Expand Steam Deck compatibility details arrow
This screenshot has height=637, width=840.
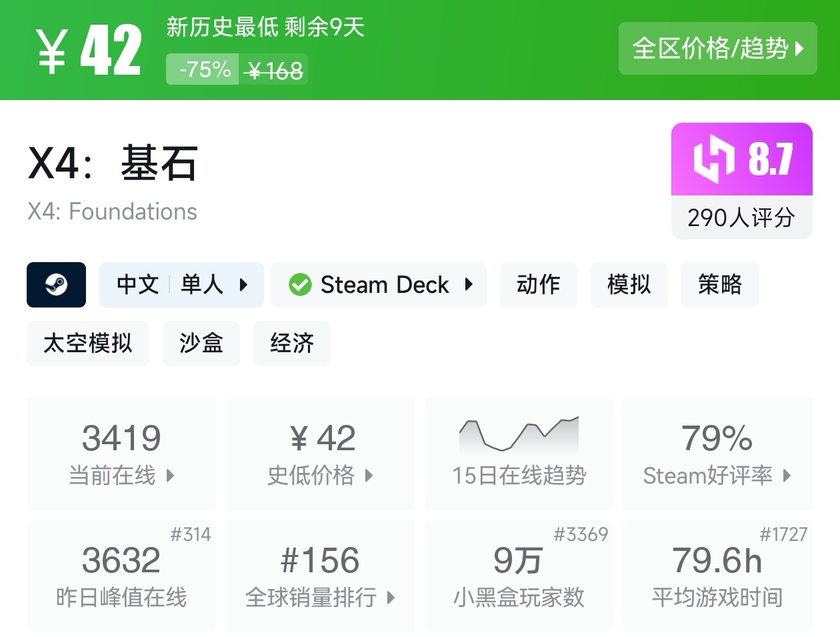point(469,285)
